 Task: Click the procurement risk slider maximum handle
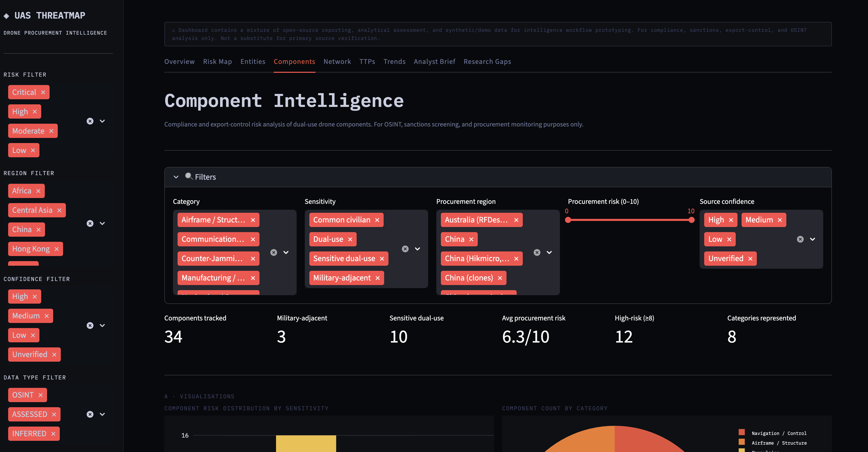coord(691,220)
